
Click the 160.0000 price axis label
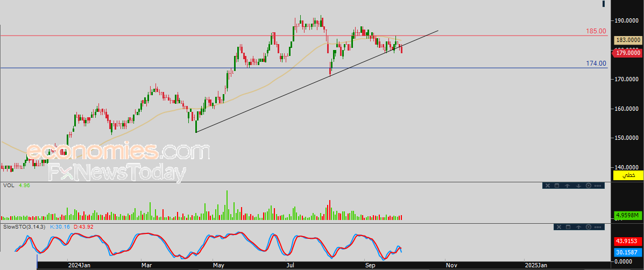pos(627,109)
